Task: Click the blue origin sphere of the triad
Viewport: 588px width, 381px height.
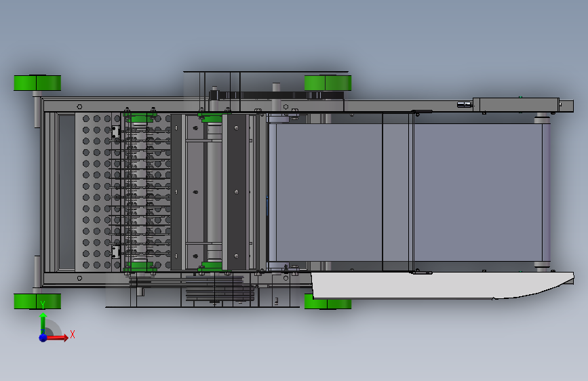Action: point(43,338)
